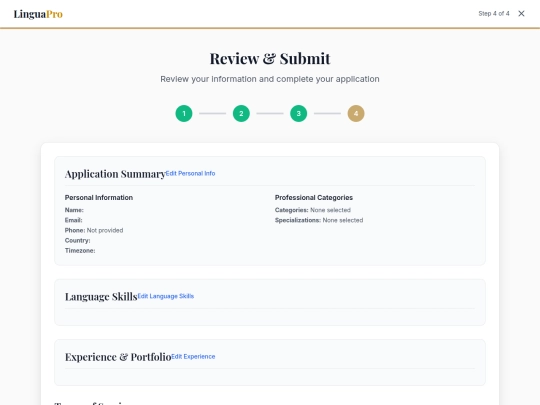Select the step 4 circle
The width and height of the screenshot is (540, 405).
[x=356, y=113]
